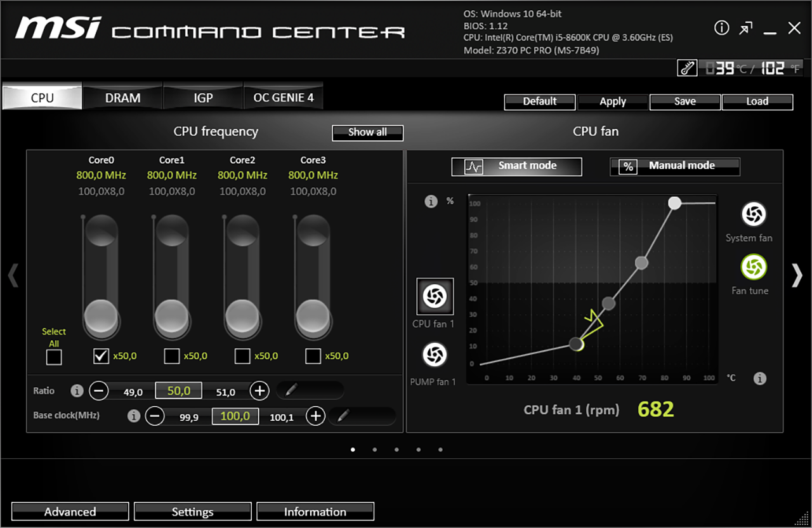Click the Apply button

tap(613, 102)
